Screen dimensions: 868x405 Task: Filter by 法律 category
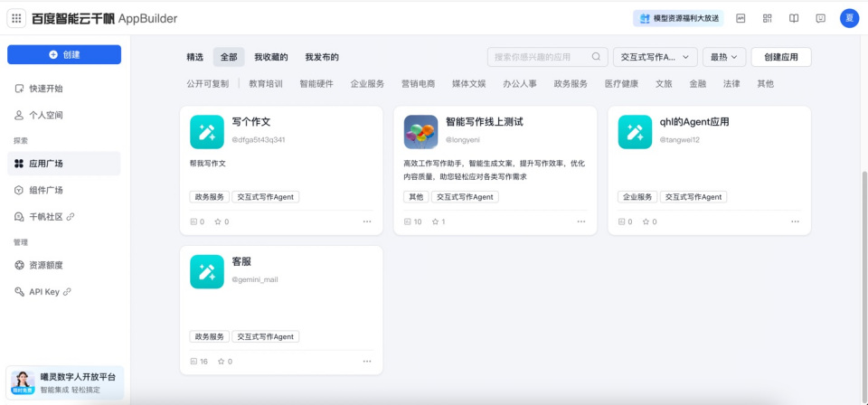(x=731, y=84)
